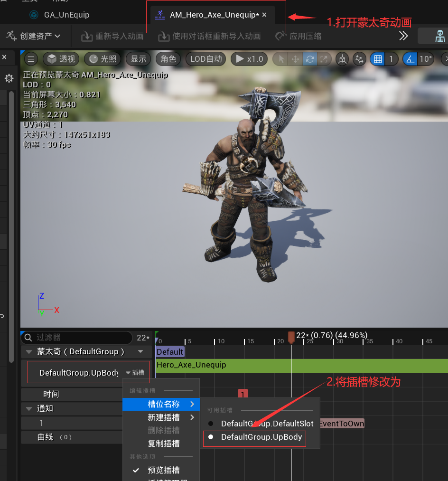
Task: Collapse the 通知 notifies track
Action: [29, 409]
